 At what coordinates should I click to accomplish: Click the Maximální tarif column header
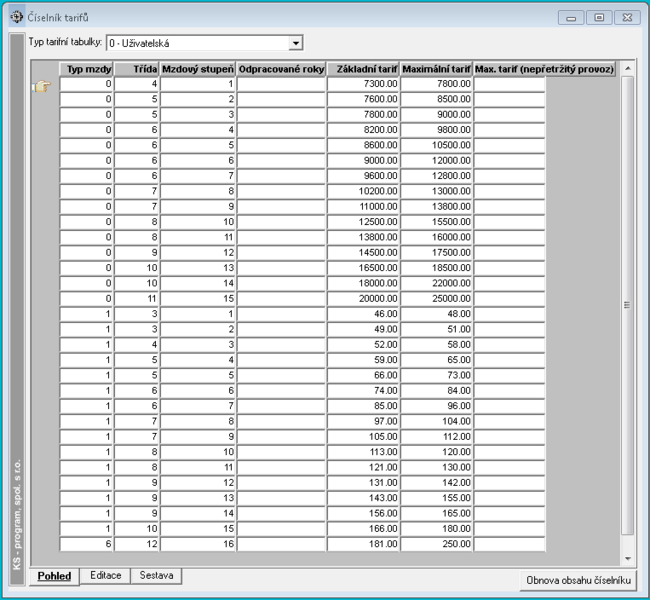pyautogui.click(x=436, y=69)
